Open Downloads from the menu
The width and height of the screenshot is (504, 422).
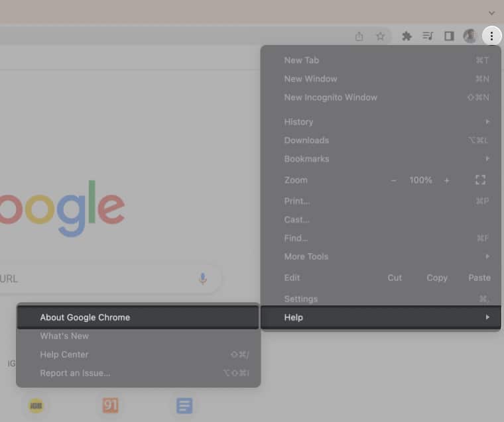pos(381,140)
